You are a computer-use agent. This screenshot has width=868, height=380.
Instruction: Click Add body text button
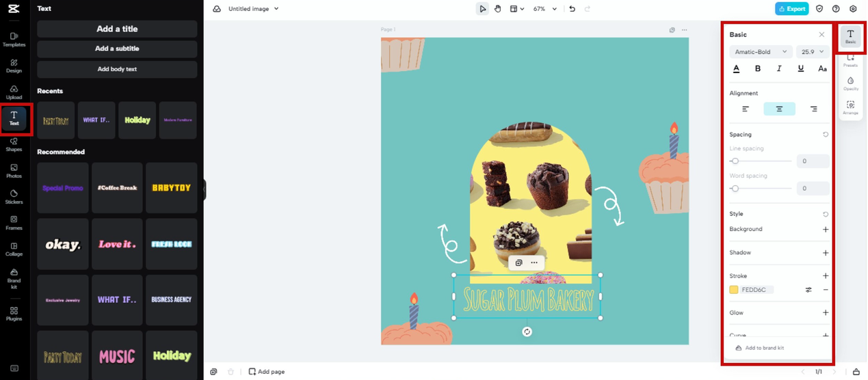(117, 69)
